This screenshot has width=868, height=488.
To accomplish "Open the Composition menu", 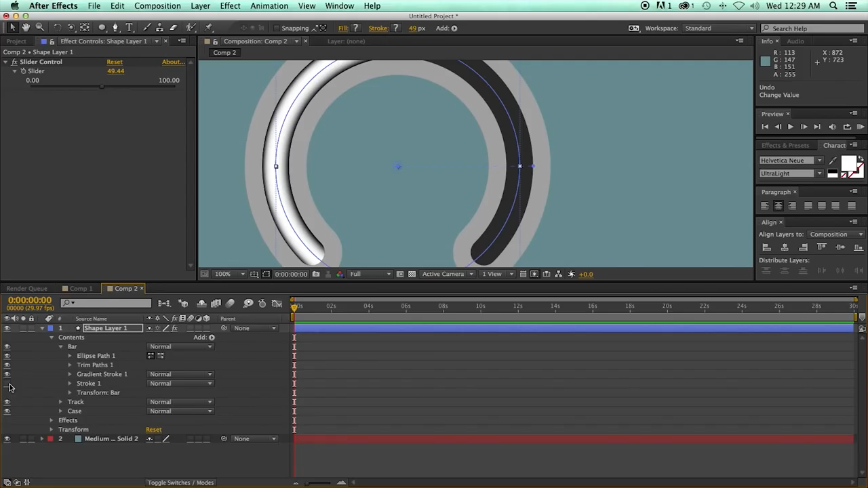I will click(x=157, y=6).
